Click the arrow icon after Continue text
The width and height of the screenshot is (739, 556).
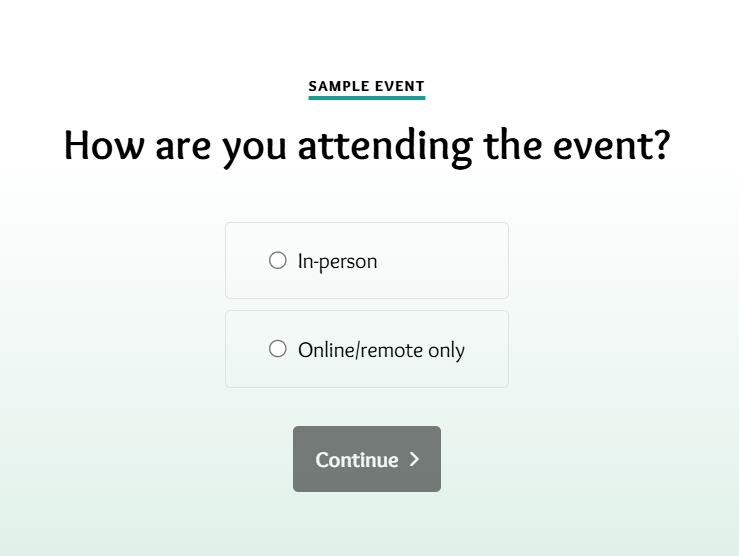click(x=414, y=459)
